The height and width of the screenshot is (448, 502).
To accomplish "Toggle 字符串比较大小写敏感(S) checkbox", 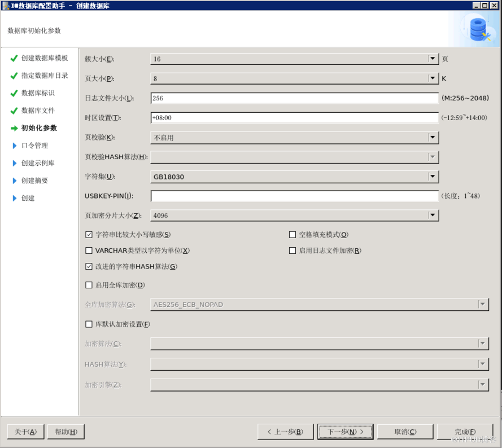I will tap(89, 235).
